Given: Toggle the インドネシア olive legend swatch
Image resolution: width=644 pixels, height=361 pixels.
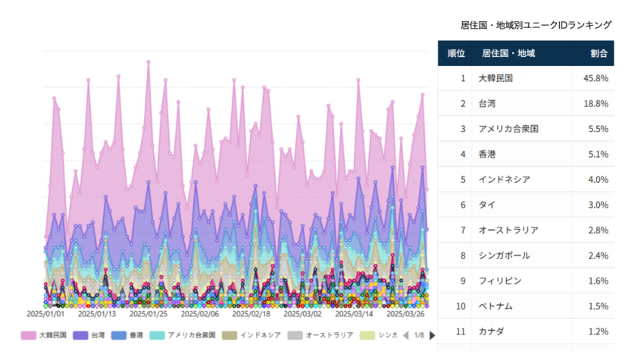Looking at the screenshot, I should coord(230,335).
